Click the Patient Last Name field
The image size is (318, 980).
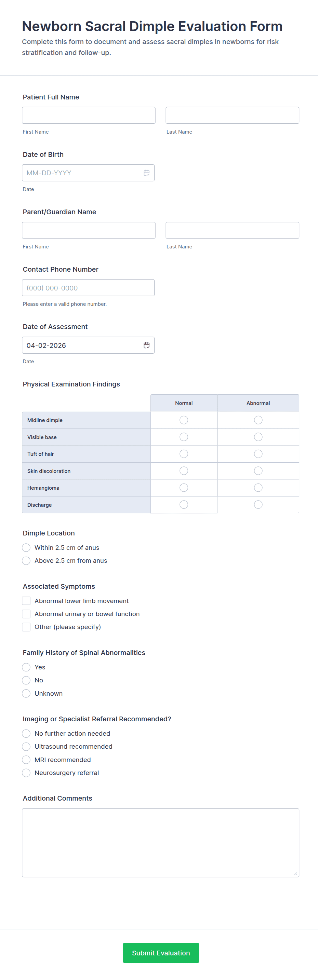click(232, 115)
